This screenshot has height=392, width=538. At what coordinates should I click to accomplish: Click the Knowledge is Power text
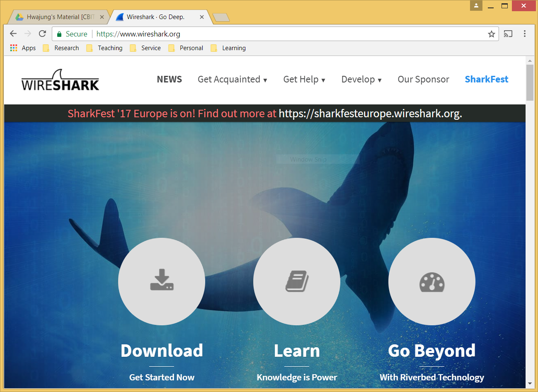(297, 377)
